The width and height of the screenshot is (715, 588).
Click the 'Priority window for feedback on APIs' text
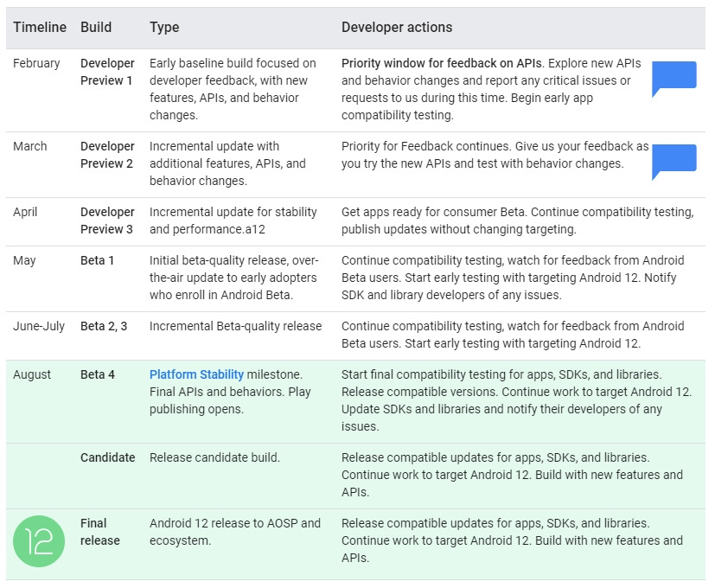coord(442,63)
